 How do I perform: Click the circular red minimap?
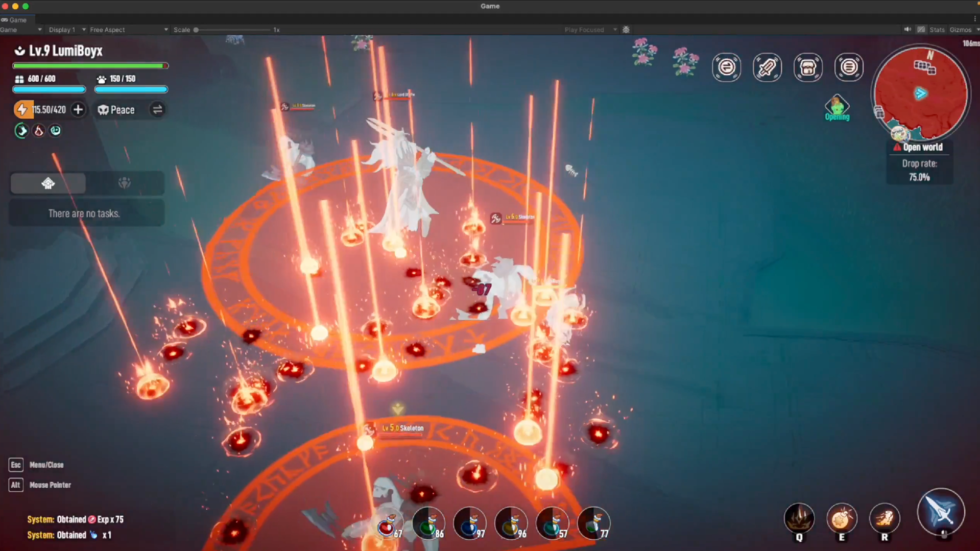tap(920, 94)
